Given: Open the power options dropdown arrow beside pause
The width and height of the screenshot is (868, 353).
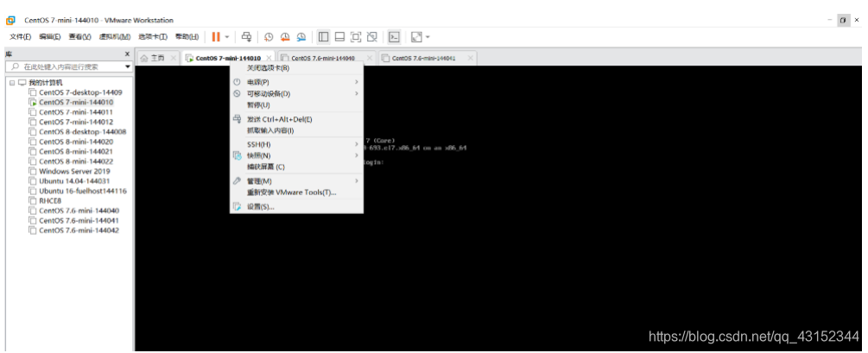Looking at the screenshot, I should click(227, 37).
